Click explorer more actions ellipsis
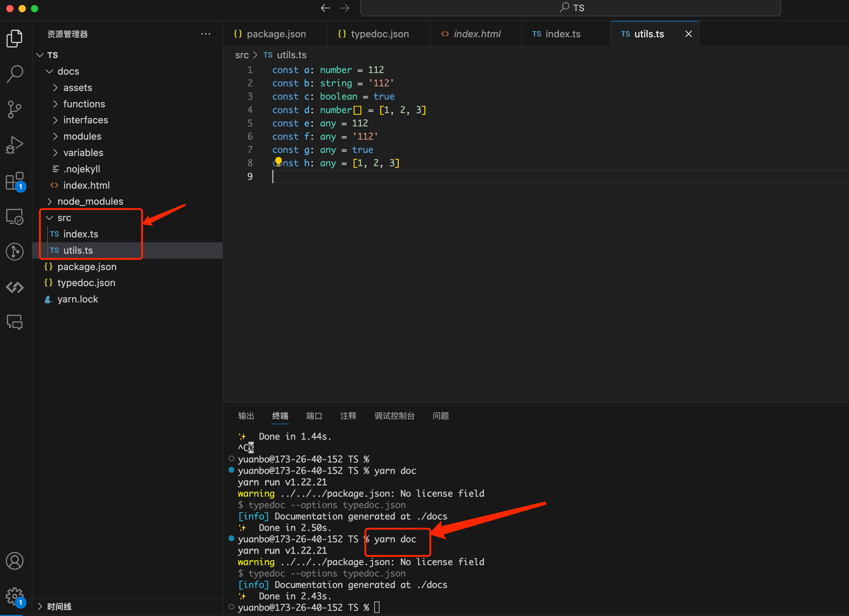 point(206,34)
